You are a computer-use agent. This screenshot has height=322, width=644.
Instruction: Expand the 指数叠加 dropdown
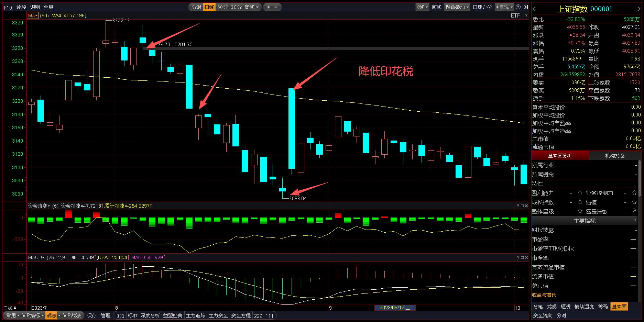(x=457, y=7)
